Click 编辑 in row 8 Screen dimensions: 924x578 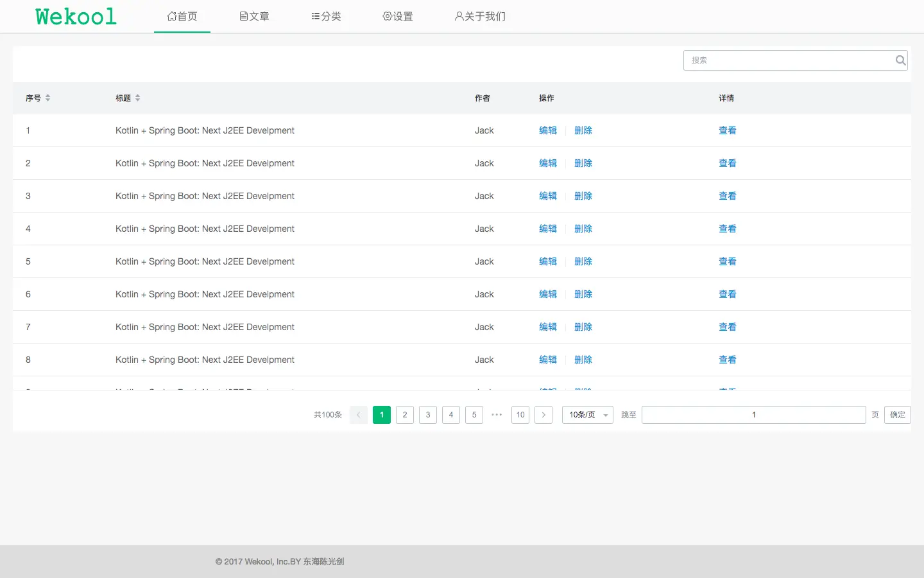tap(548, 360)
